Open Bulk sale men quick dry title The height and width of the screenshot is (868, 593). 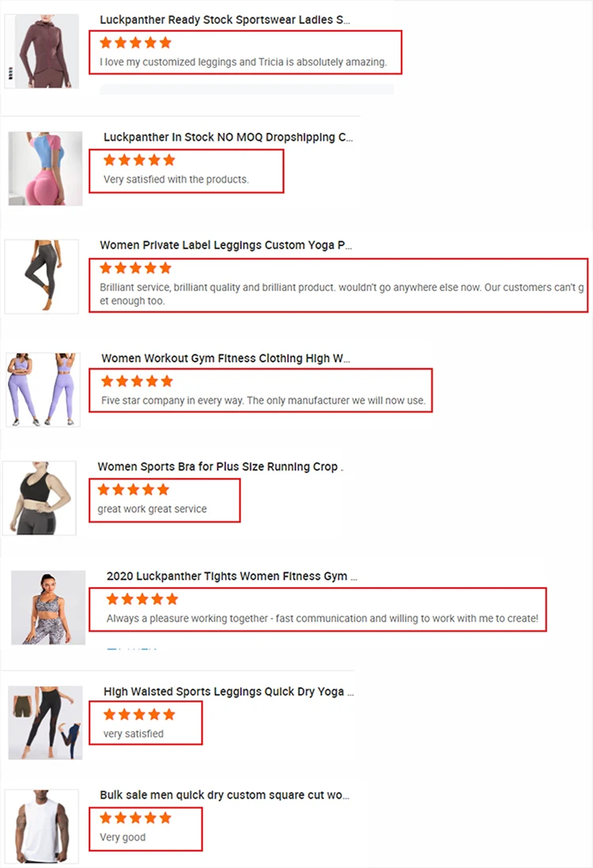click(x=225, y=795)
